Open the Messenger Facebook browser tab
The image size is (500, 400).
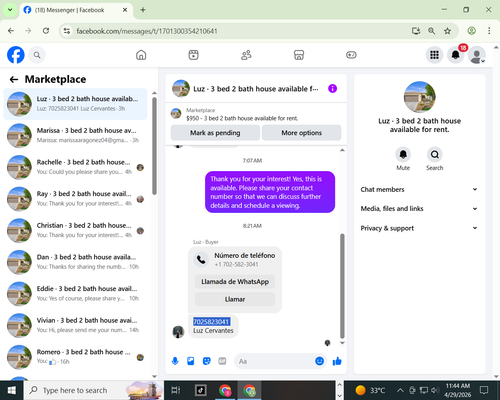(x=76, y=10)
